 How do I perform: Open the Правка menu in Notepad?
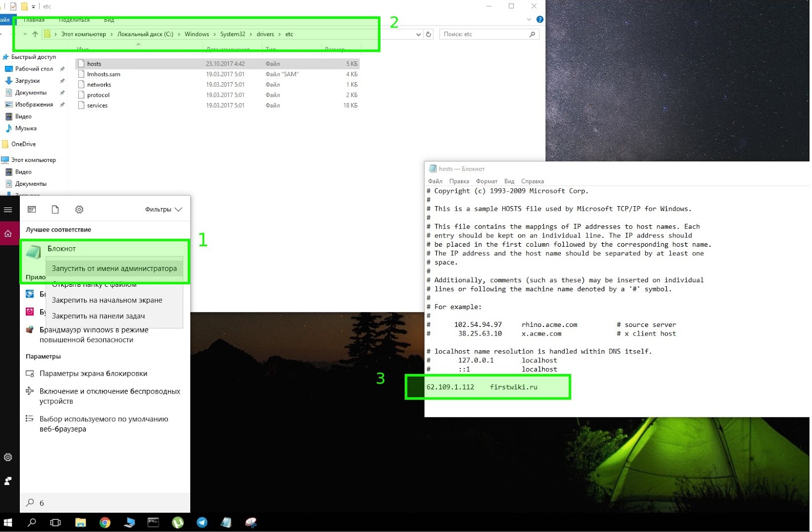(x=459, y=181)
